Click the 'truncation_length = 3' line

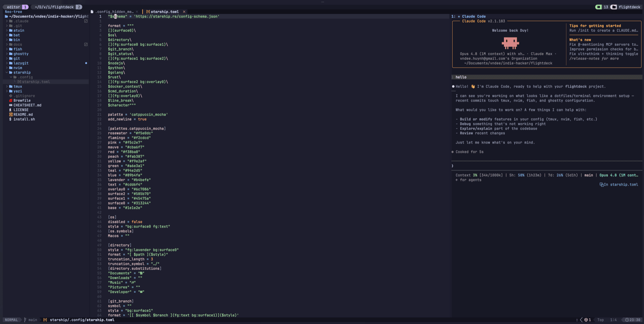[130, 259]
